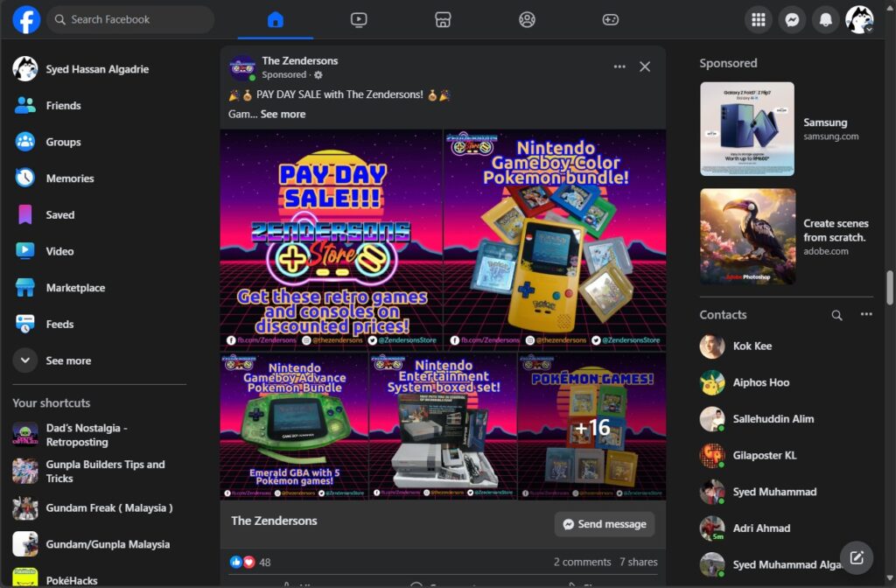This screenshot has height=588, width=896.
Task: Open the Gameboy Advance Pokemon Bundle image
Action: tap(294, 426)
